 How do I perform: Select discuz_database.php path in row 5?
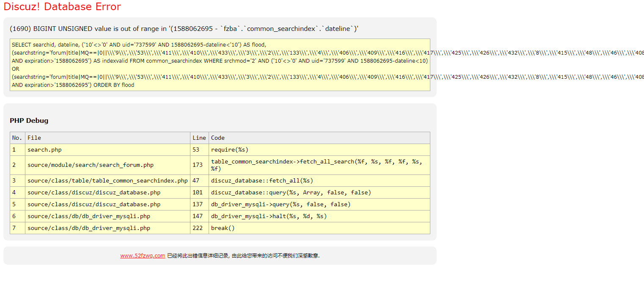[x=108, y=205]
